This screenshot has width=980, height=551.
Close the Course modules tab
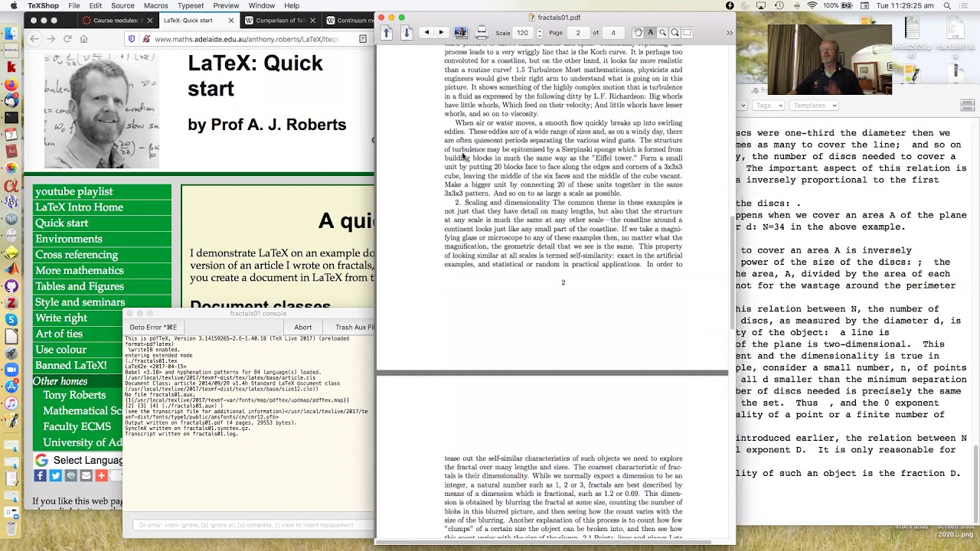pyautogui.click(x=149, y=21)
